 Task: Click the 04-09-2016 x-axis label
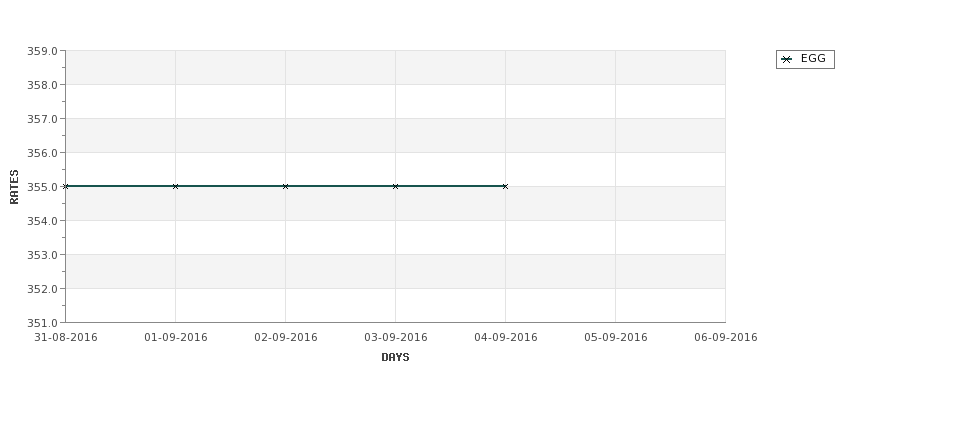coord(506,337)
